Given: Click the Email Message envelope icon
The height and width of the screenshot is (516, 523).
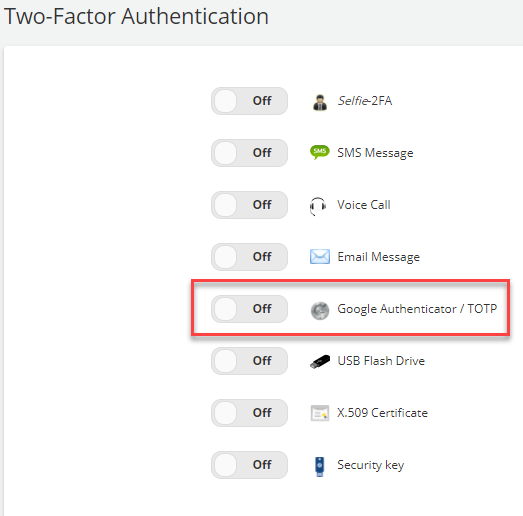Looking at the screenshot, I should [320, 256].
